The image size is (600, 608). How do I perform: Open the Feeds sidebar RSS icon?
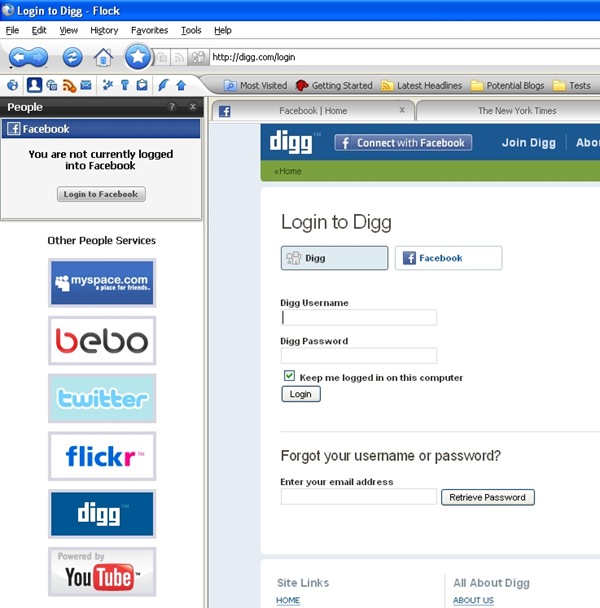click(69, 86)
